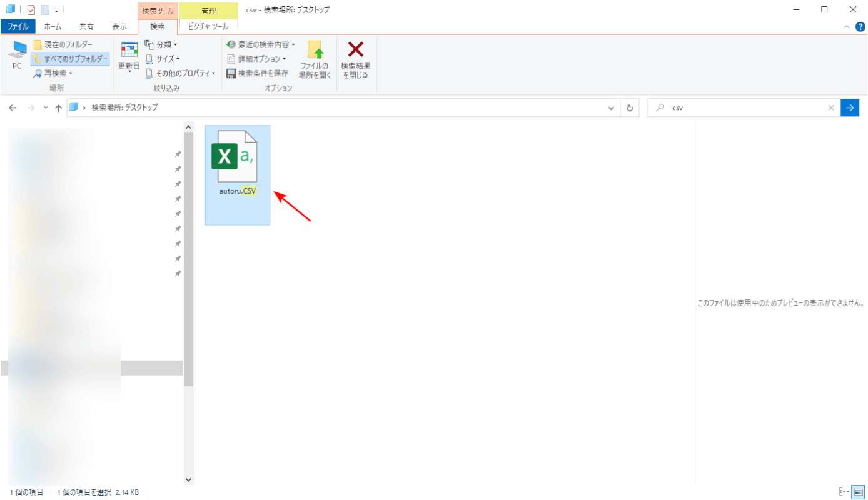Screen dimensions: 868x500
Task: Select the autoru.CSV file
Action: tap(238, 175)
